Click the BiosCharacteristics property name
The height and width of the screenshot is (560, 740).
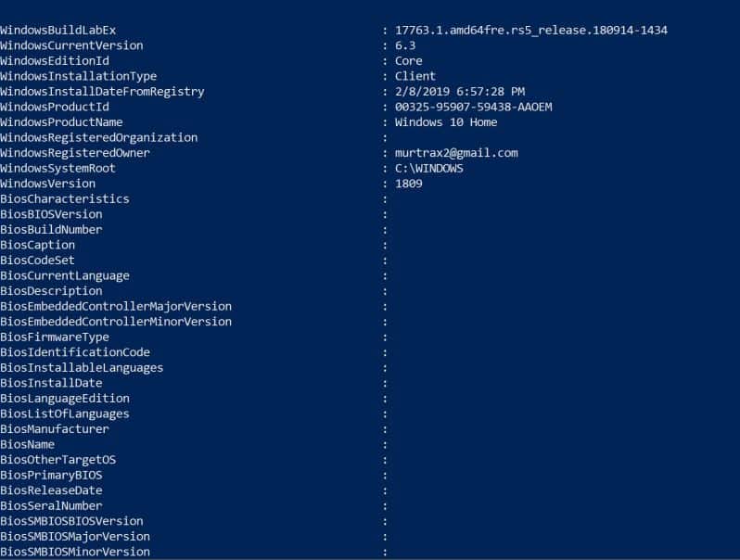pyautogui.click(x=65, y=199)
